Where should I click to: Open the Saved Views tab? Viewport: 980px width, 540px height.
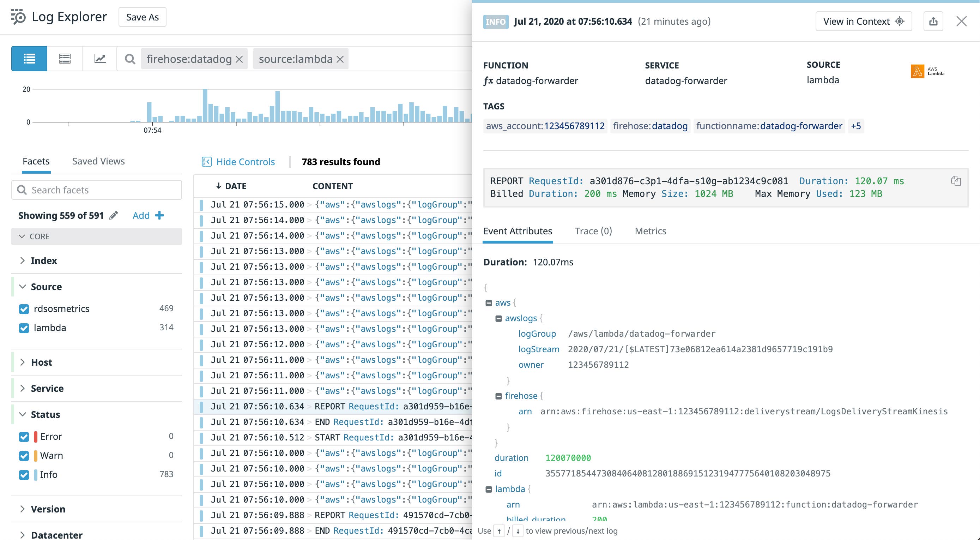98,161
